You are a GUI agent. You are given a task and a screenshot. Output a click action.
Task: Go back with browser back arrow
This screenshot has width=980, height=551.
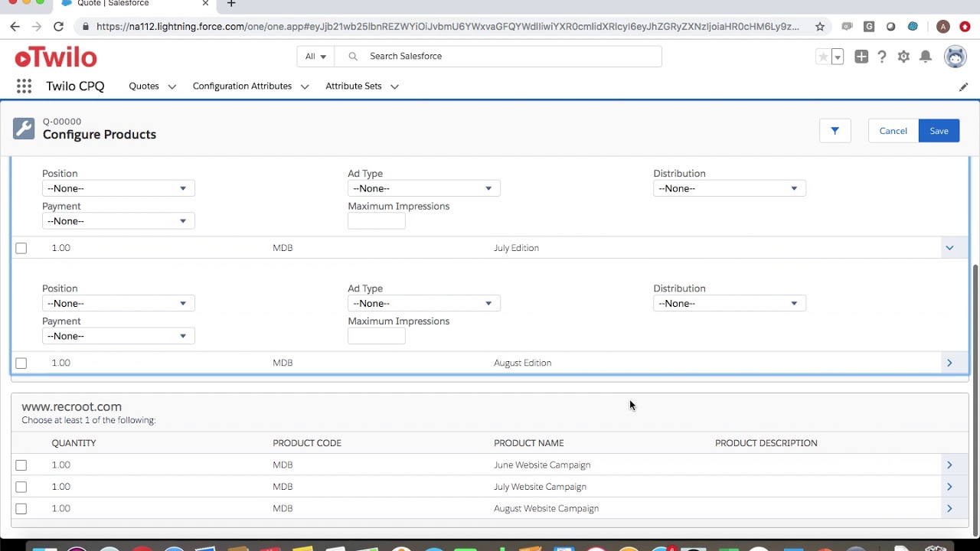click(x=15, y=27)
